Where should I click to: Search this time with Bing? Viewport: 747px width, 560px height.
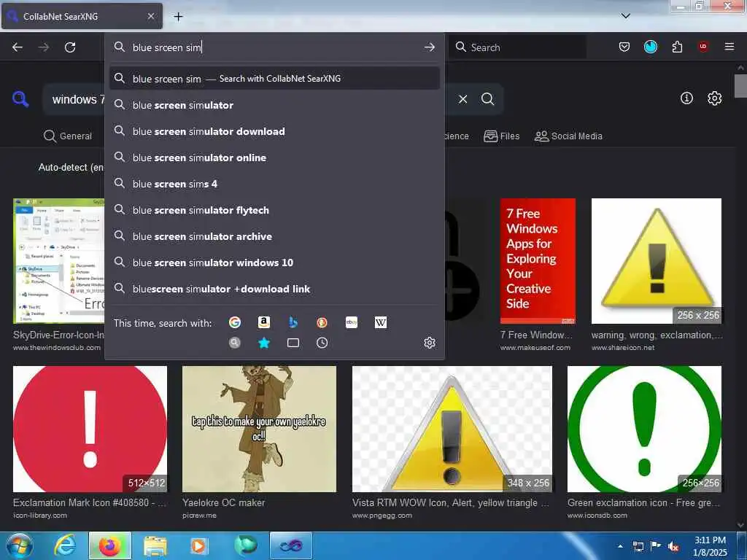[293, 322]
